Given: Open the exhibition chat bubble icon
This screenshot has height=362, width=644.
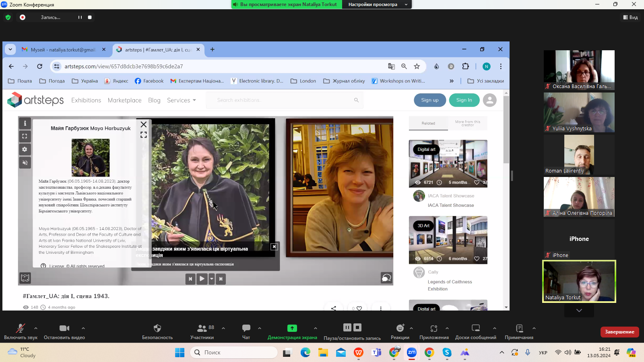Looking at the screenshot, I should tap(386, 278).
